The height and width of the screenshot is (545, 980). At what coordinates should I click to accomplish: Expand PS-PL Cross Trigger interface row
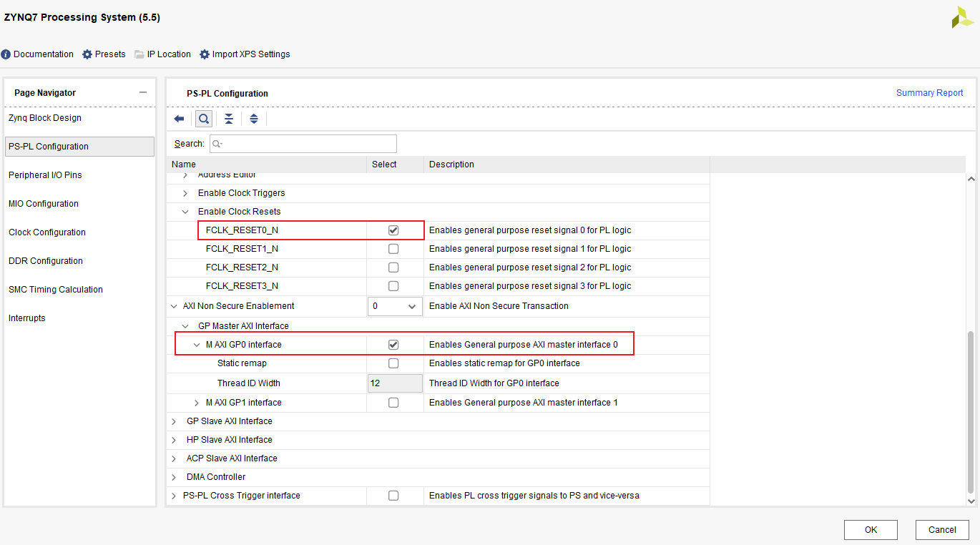[174, 496]
